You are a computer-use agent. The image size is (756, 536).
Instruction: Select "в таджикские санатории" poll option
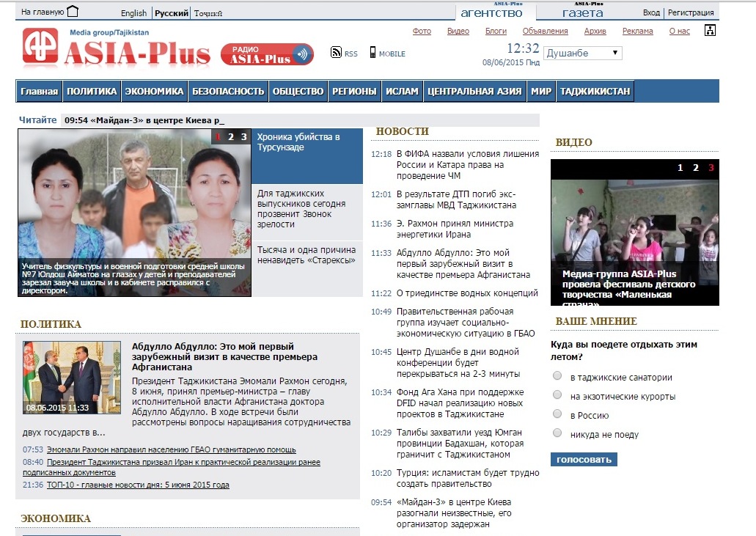[557, 377]
